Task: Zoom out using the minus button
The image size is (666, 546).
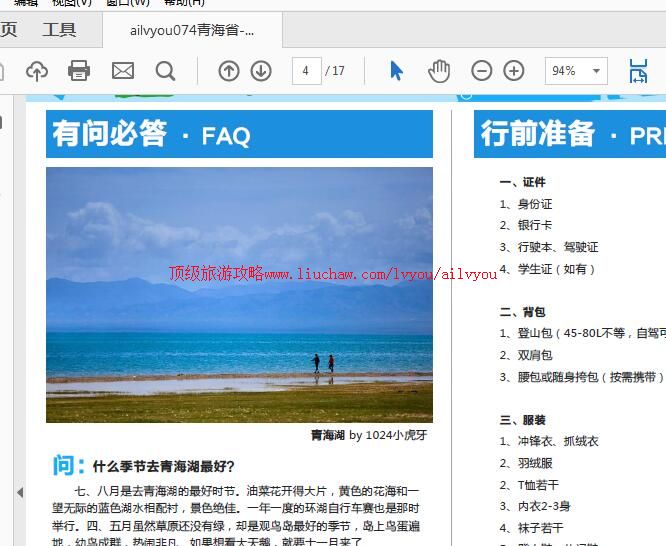Action: tap(482, 71)
